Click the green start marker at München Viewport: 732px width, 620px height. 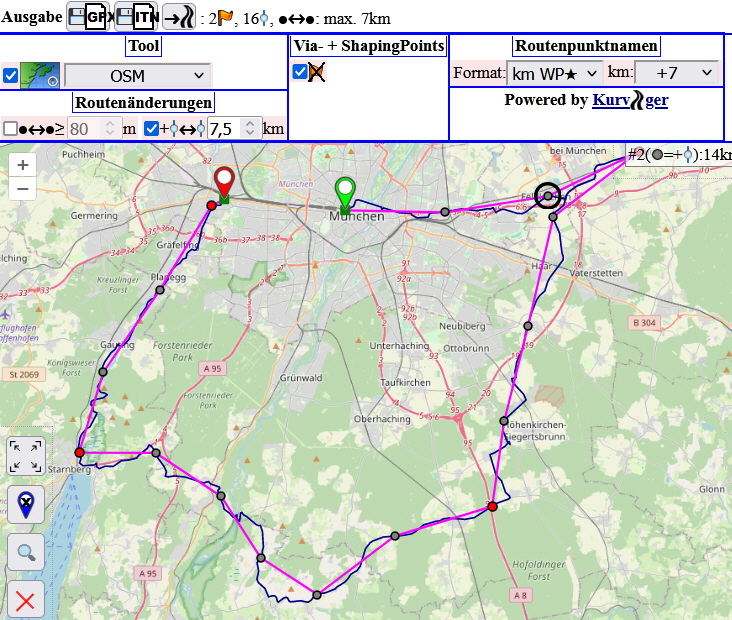pos(345,191)
